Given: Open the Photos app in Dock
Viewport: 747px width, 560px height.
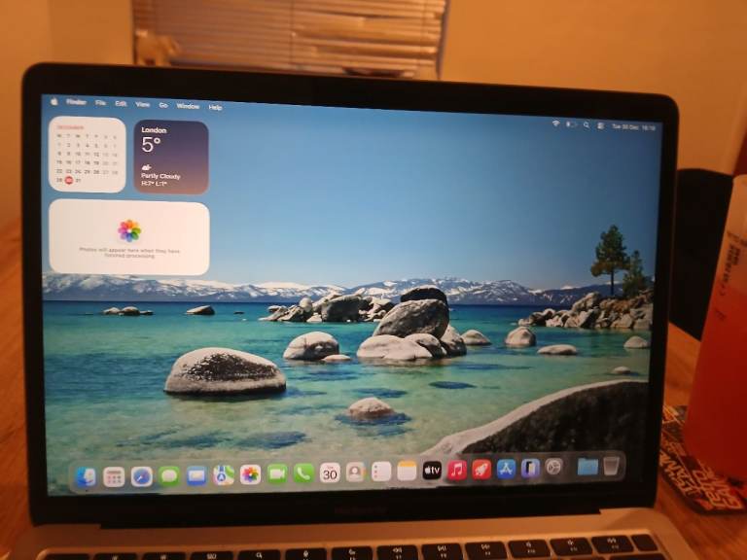Looking at the screenshot, I should [x=251, y=474].
